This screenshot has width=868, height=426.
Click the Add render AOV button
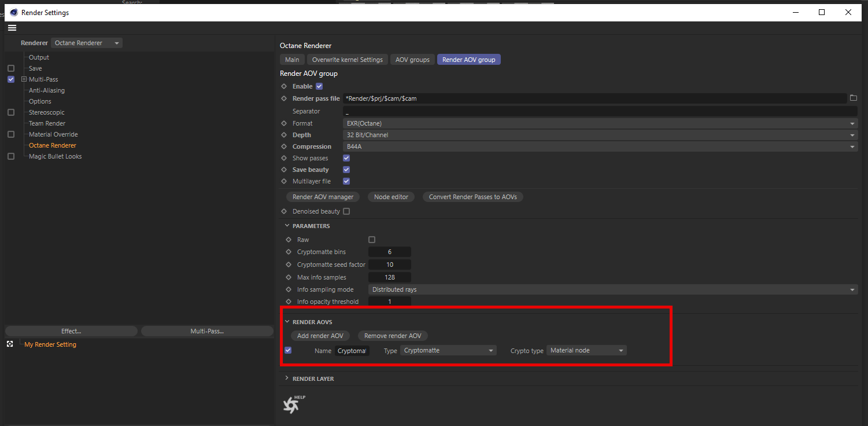click(320, 336)
